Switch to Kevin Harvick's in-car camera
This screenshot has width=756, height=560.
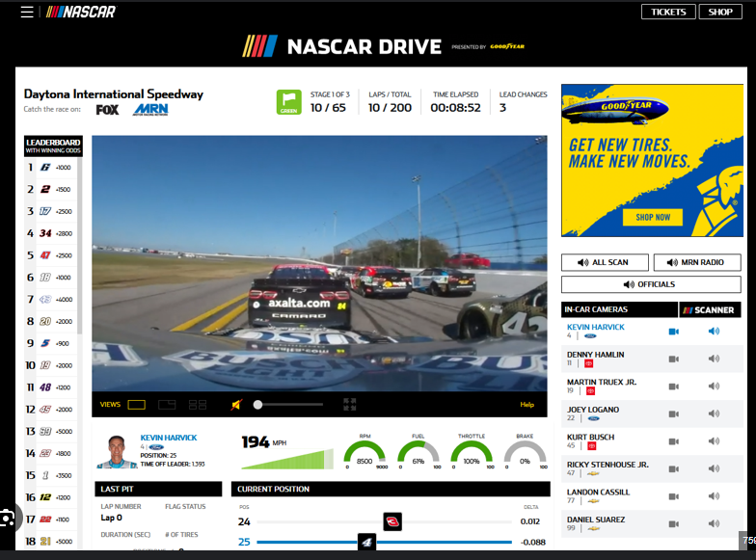pyautogui.click(x=673, y=332)
